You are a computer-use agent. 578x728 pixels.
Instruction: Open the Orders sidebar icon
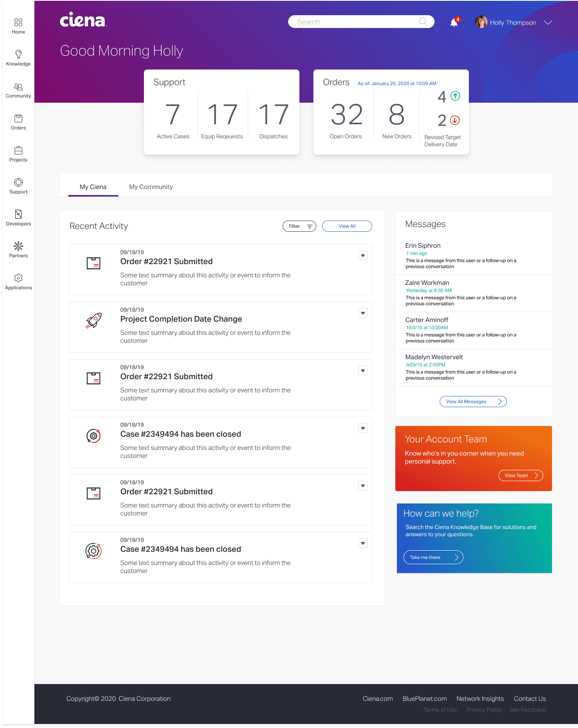click(18, 119)
